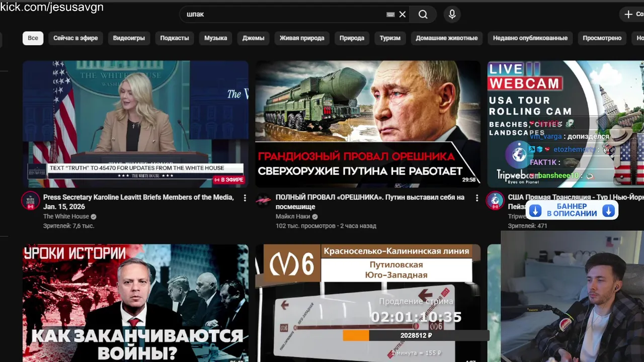Select the Живая природа chip

[302, 38]
